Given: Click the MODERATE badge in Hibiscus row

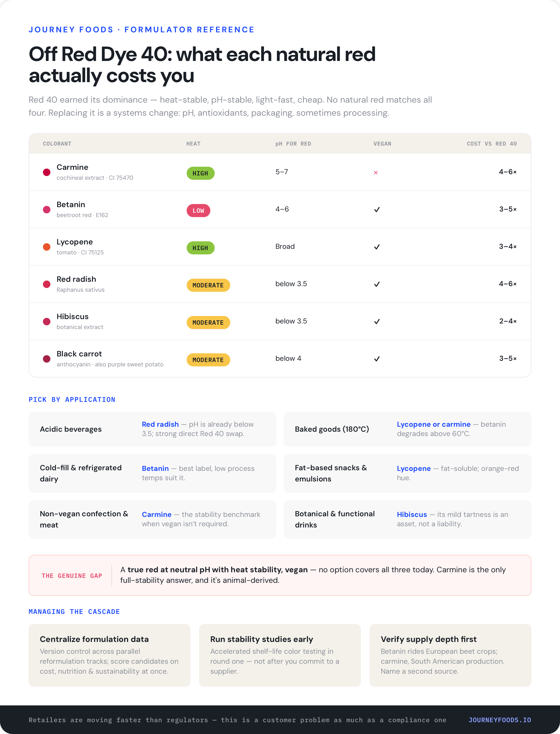Looking at the screenshot, I should coord(208,322).
